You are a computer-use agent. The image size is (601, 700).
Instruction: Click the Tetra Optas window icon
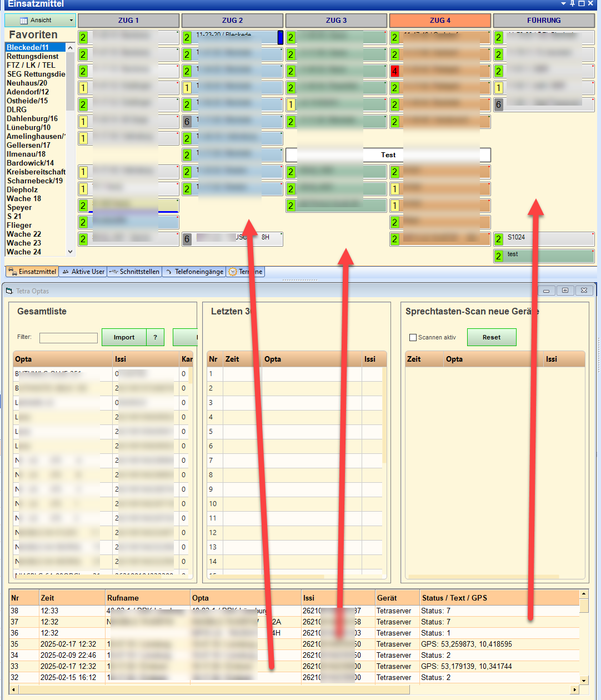point(9,291)
